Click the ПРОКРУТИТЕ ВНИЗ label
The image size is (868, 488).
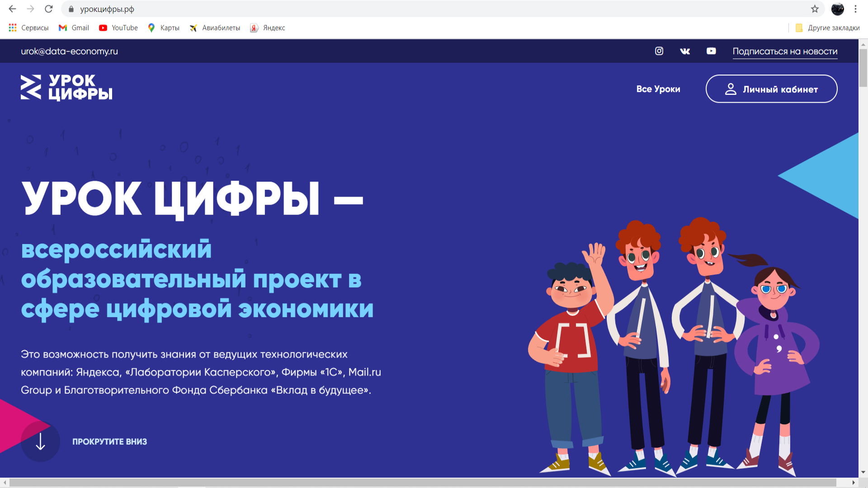(x=109, y=442)
